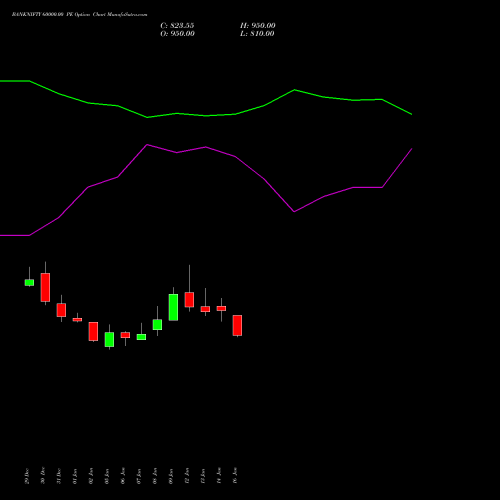Click the 07 Jan date label

(139, 476)
